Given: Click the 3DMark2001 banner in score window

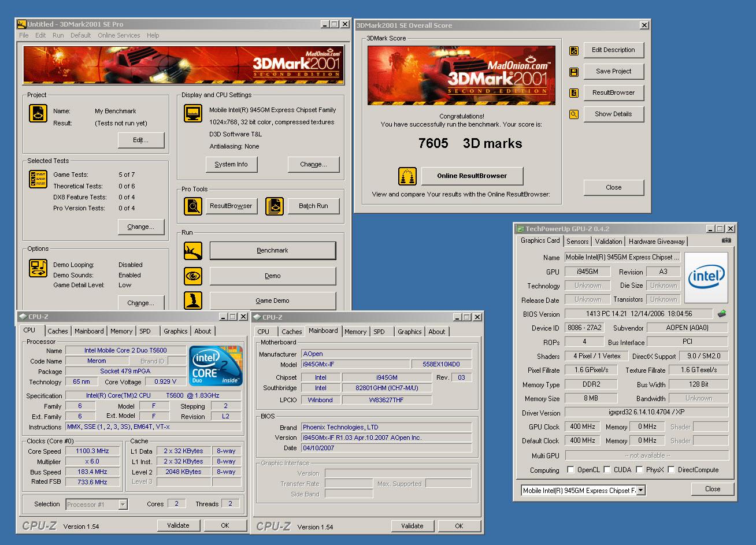Looking at the screenshot, I should (461, 75).
